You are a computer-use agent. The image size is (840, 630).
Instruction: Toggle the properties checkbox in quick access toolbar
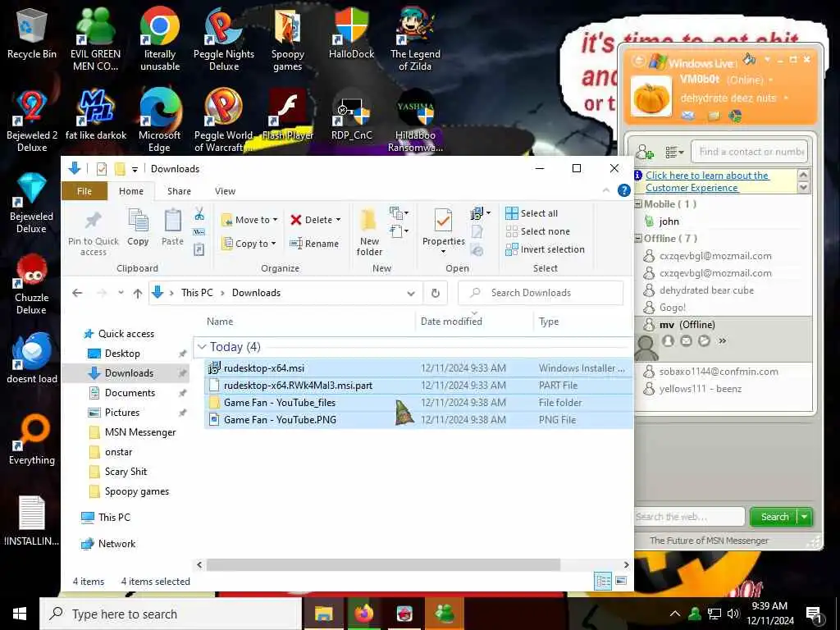[x=101, y=169]
